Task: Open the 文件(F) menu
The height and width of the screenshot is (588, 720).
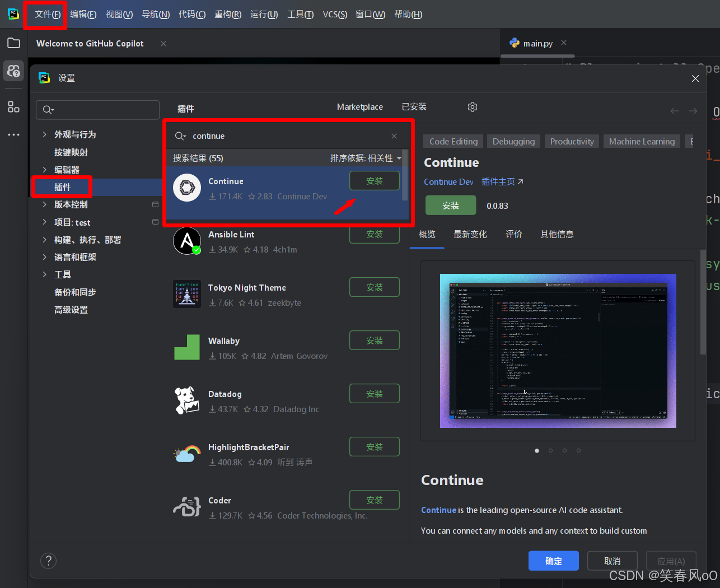Action: click(x=48, y=14)
